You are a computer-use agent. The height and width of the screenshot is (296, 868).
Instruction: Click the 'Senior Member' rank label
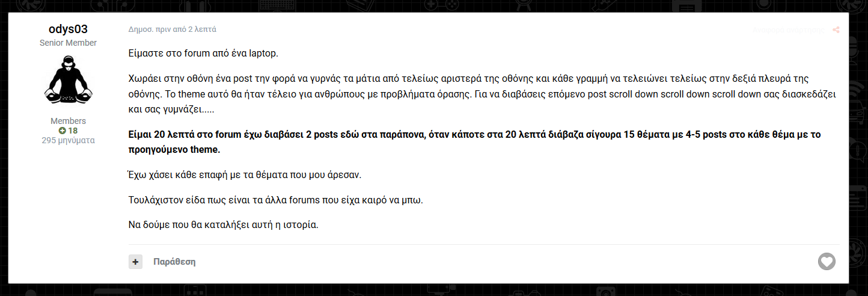68,43
